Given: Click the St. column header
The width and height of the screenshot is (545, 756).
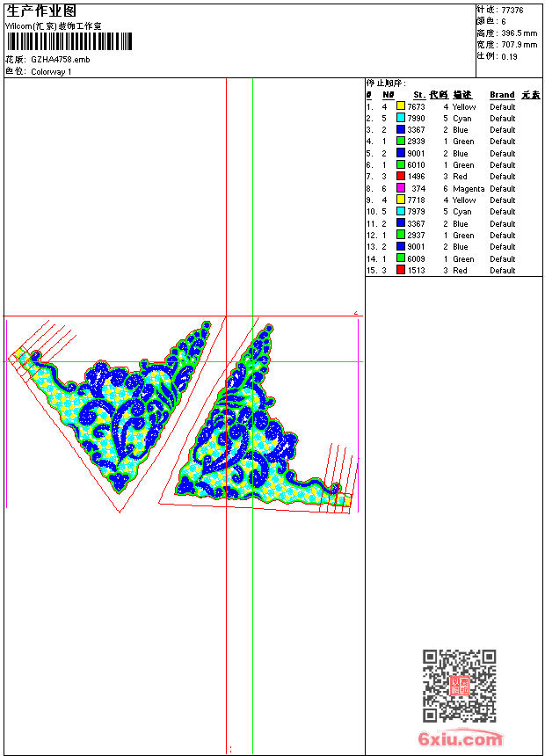Looking at the screenshot, I should (419, 95).
